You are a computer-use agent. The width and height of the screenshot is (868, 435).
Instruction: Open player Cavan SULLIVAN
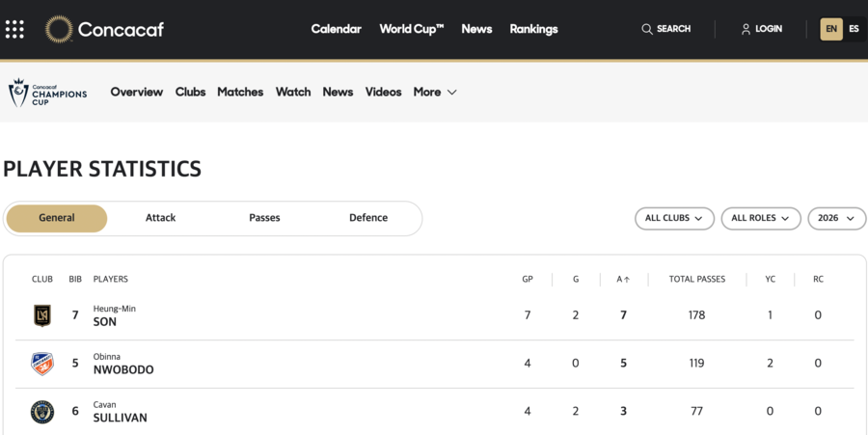pos(121,412)
